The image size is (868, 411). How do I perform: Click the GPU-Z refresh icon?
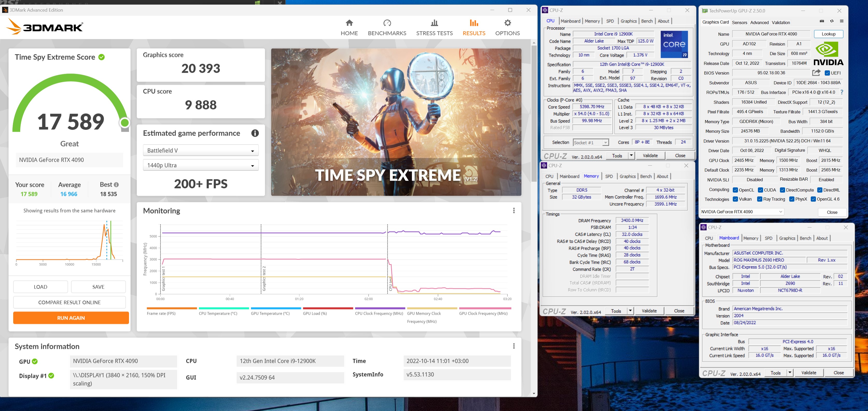[x=832, y=21]
